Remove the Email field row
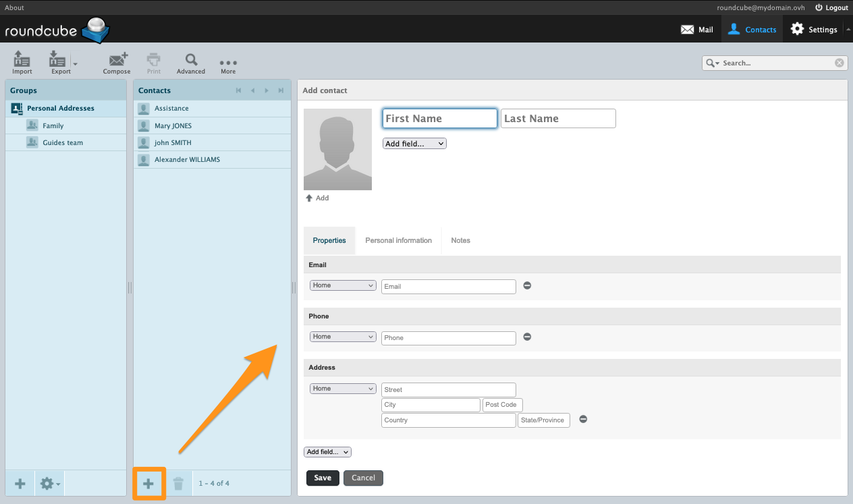The width and height of the screenshot is (853, 504). 527,285
